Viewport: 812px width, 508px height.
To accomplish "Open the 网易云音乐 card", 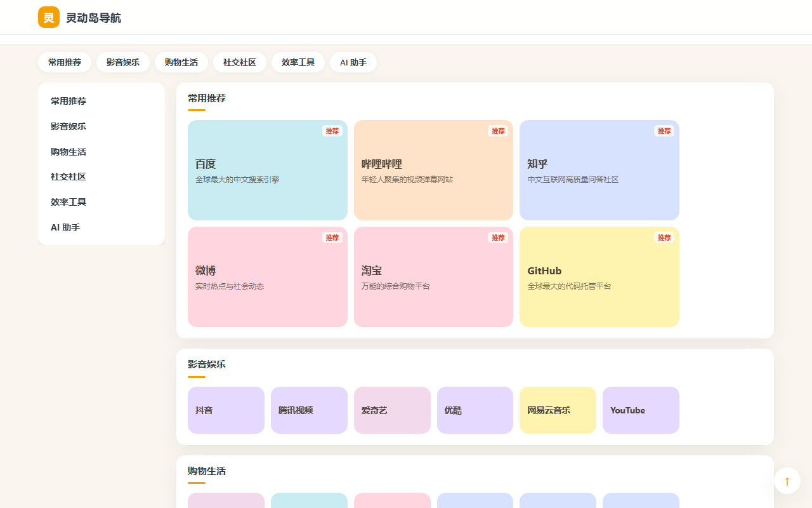I will point(558,410).
